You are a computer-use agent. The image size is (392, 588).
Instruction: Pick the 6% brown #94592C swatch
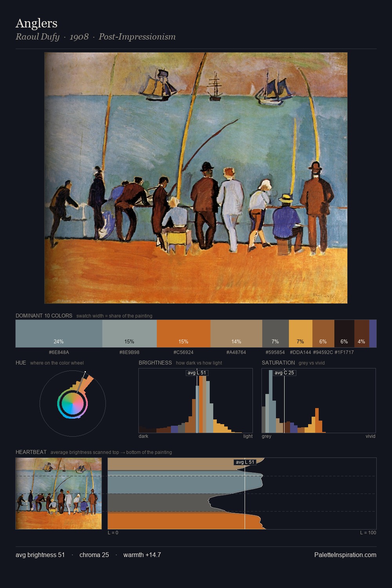point(323,334)
